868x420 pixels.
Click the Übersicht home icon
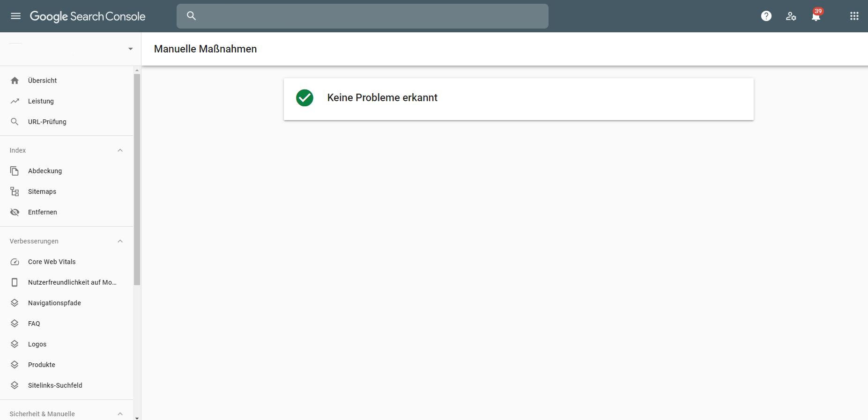[15, 81]
